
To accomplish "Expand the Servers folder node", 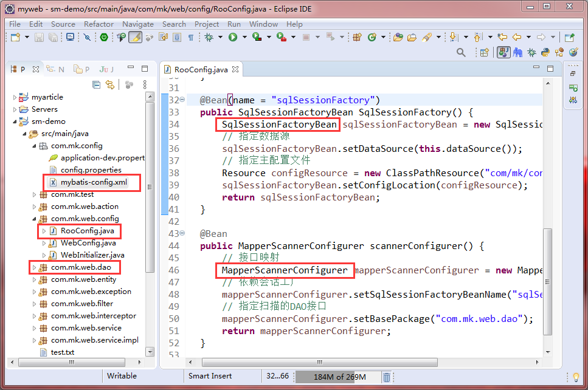I will coord(15,109).
